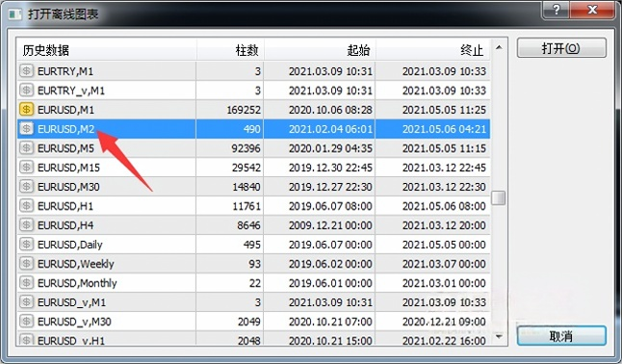Click the icon beside EURUSD,M30

(x=27, y=187)
